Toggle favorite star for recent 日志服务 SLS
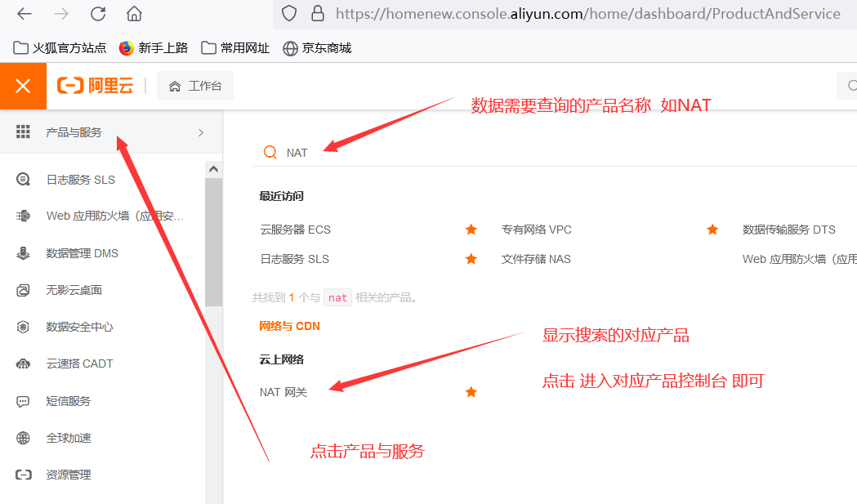The width and height of the screenshot is (857, 504). 471,259
